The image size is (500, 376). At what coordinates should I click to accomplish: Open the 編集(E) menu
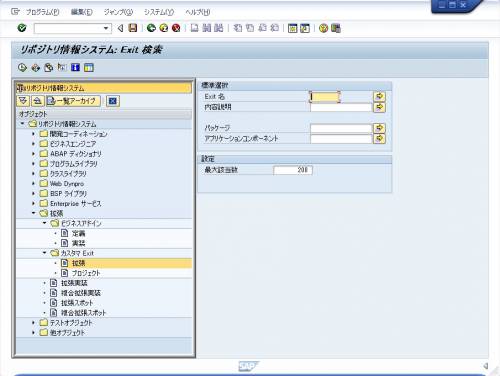82,12
